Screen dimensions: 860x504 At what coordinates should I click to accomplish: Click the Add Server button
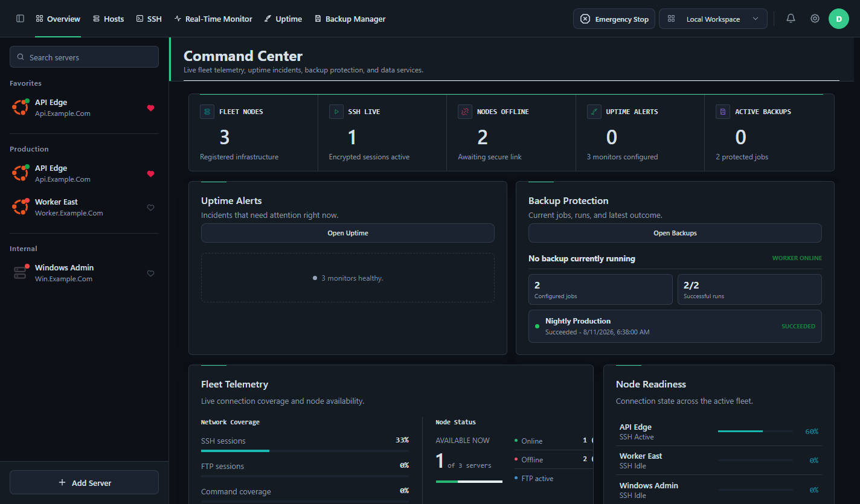click(x=84, y=482)
